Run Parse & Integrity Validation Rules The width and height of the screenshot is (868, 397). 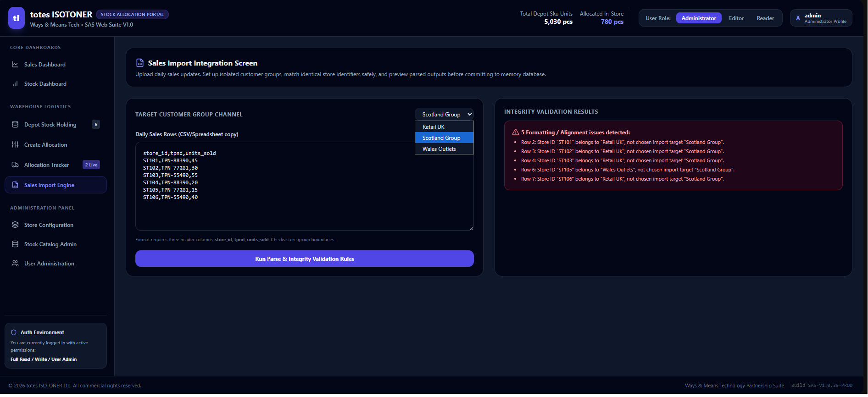coord(305,259)
